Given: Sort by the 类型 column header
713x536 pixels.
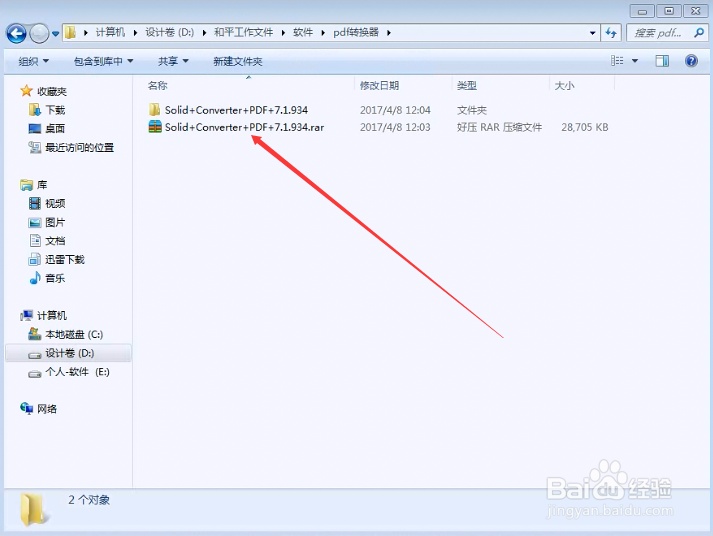Looking at the screenshot, I should tap(467, 85).
